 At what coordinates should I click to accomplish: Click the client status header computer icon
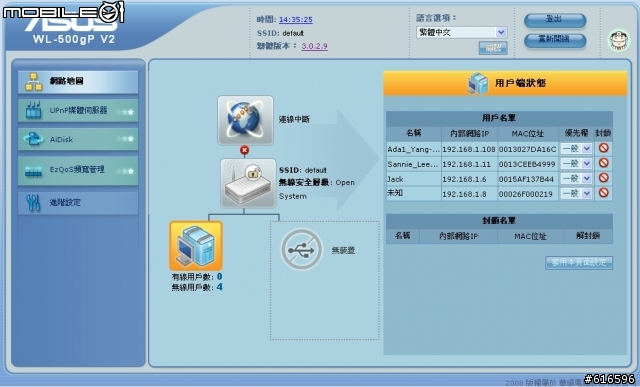(478, 83)
